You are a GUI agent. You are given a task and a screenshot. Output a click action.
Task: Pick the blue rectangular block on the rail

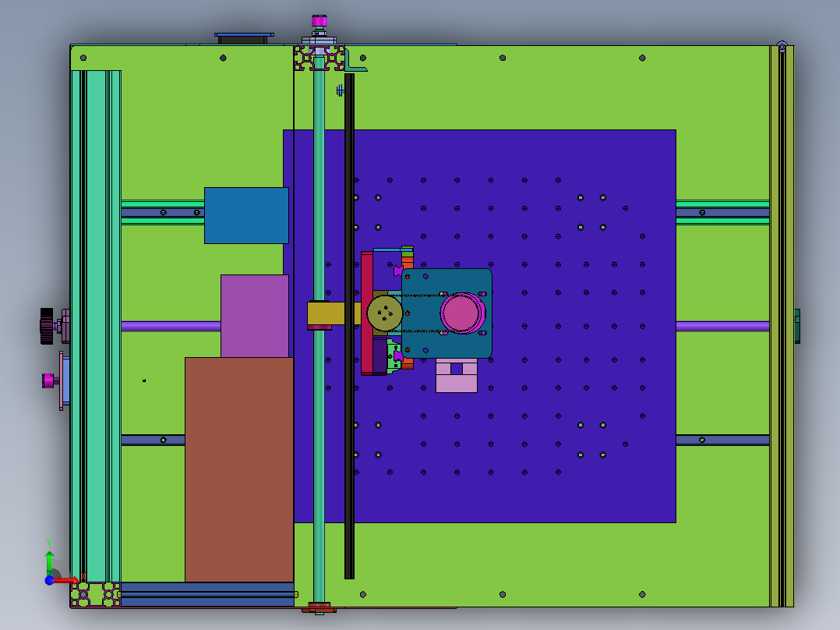click(246, 215)
